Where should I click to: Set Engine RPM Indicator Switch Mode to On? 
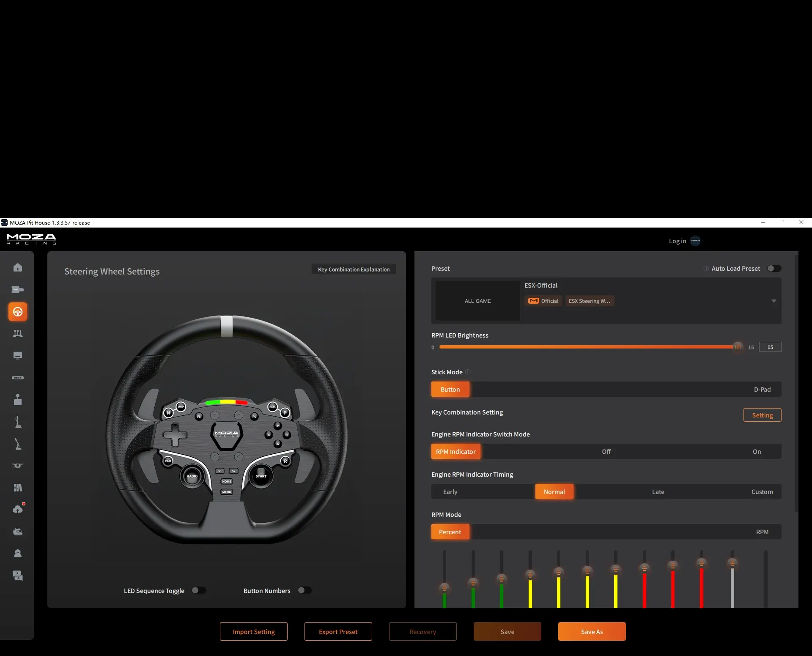757,452
